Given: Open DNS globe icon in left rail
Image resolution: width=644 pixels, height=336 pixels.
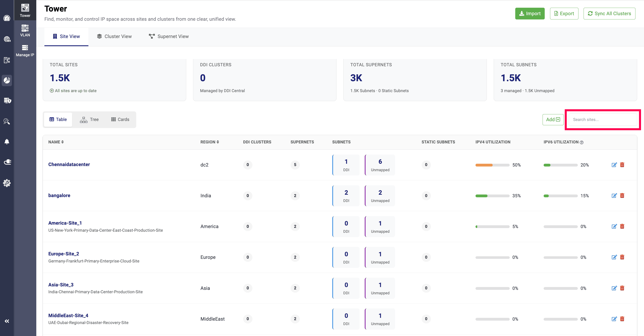Looking at the screenshot, I should tap(7, 39).
